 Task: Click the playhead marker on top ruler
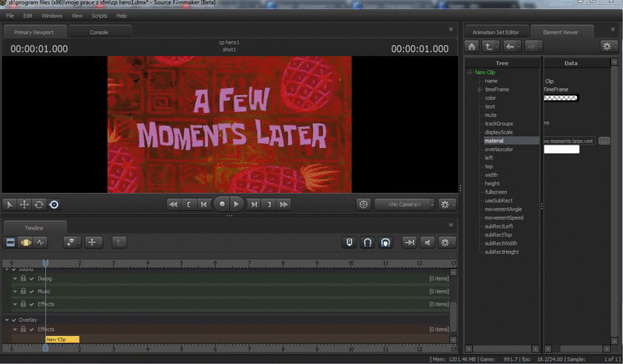tap(46, 263)
